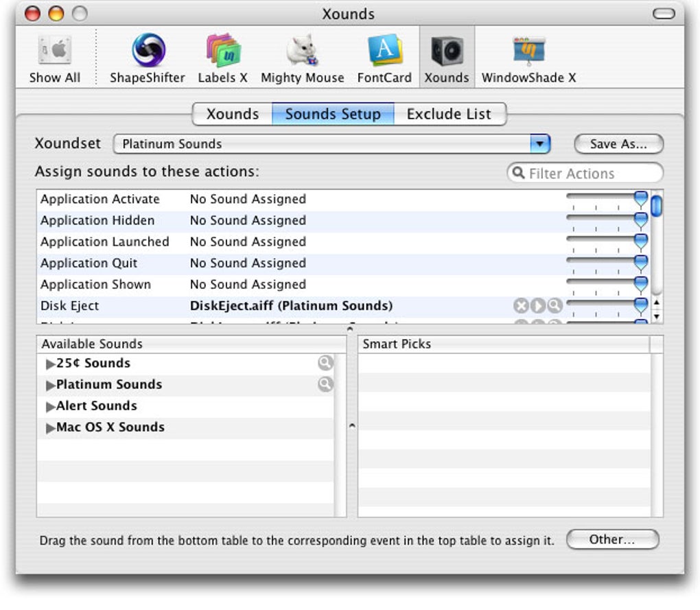Remove the assigned Disk Eject sound
This screenshot has height=610, width=700.
coord(521,305)
